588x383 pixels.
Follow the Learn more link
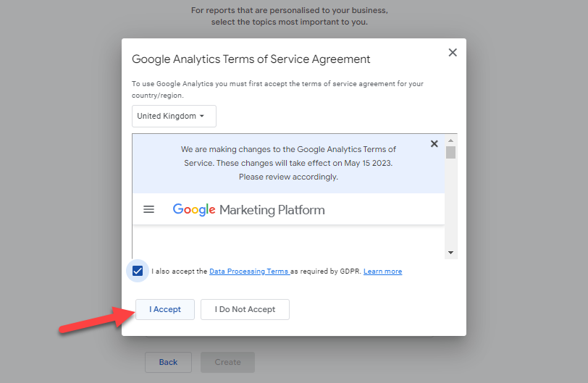click(382, 272)
